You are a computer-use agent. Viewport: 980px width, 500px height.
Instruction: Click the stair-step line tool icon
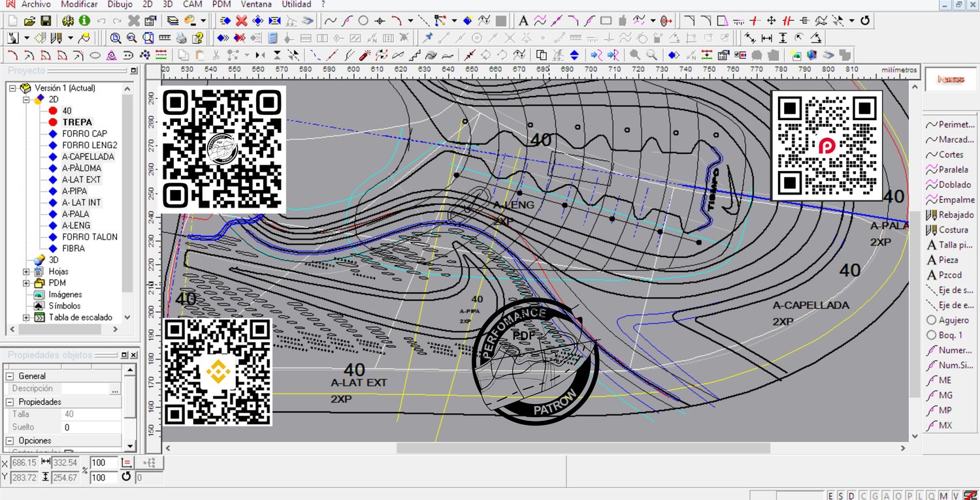414,55
